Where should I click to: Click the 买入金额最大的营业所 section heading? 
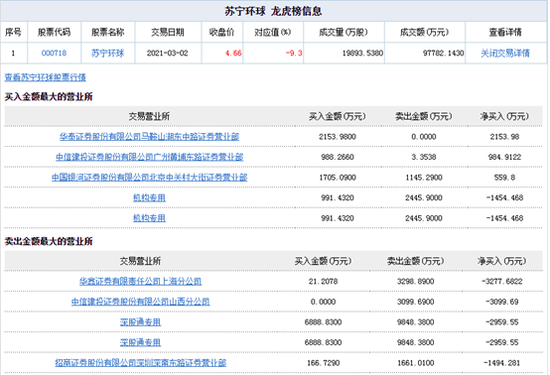coord(48,97)
